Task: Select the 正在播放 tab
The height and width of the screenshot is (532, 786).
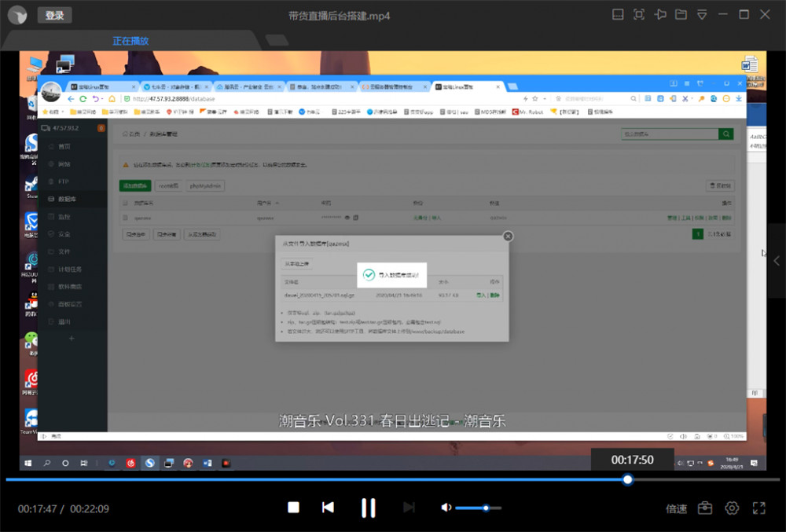Action: click(130, 41)
